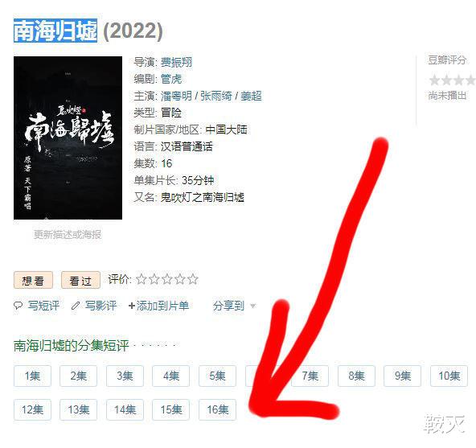Click the plus icon before 添加到片单
This screenshot has width=476, height=448.
[x=131, y=306]
